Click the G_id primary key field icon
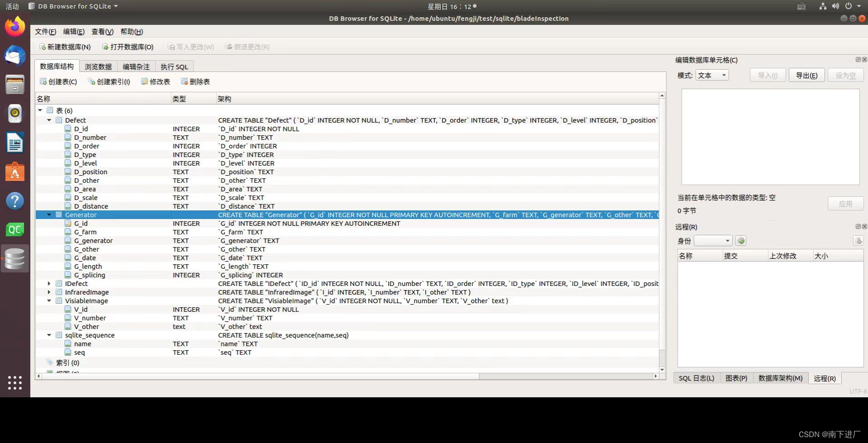This screenshot has height=443, width=868. [x=68, y=223]
